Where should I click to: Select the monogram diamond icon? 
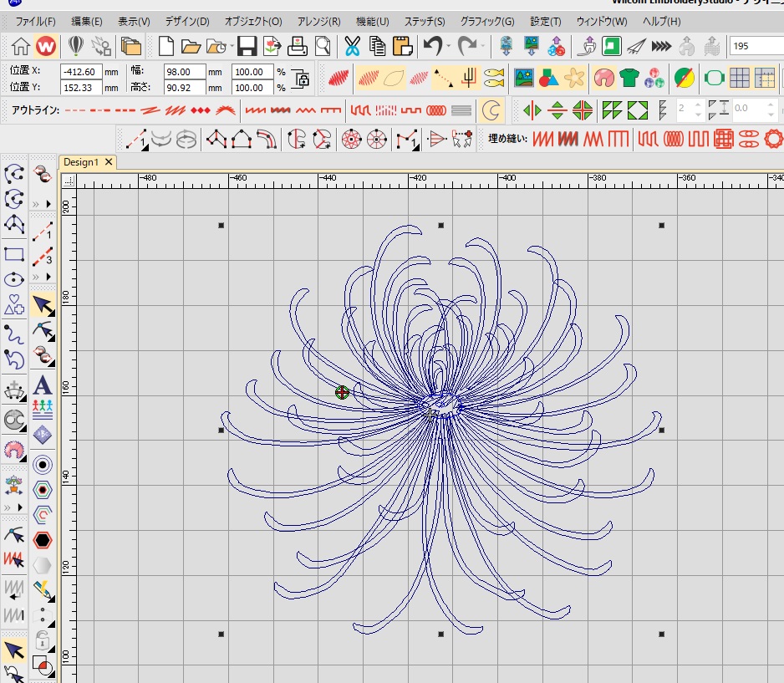point(43,435)
